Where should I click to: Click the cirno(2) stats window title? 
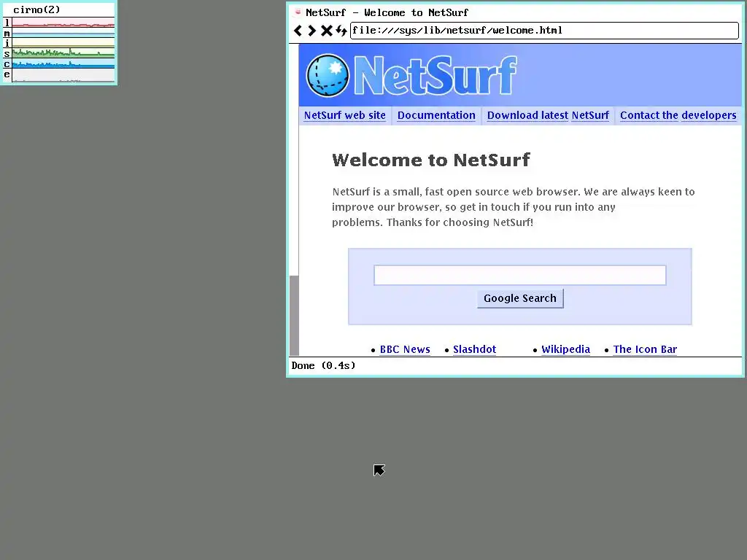pyautogui.click(x=36, y=10)
